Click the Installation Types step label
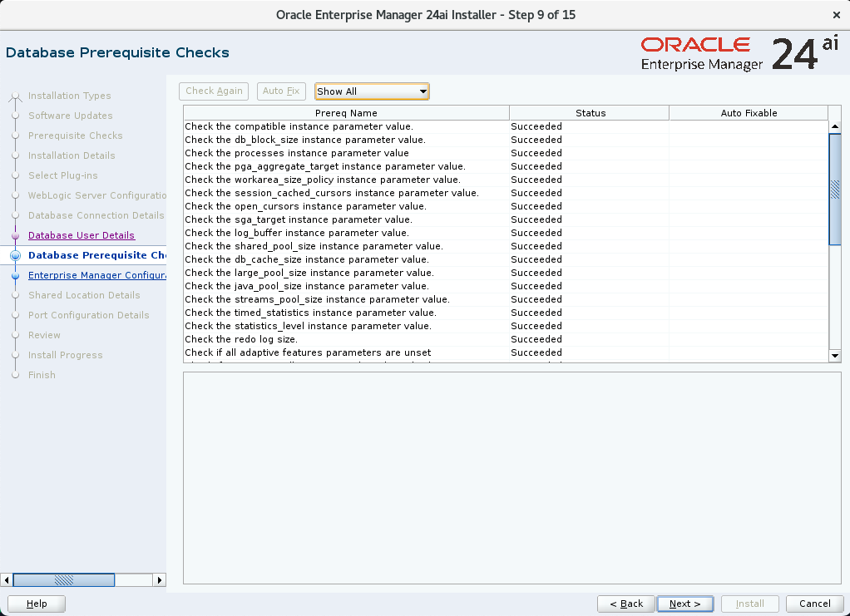 pos(69,96)
